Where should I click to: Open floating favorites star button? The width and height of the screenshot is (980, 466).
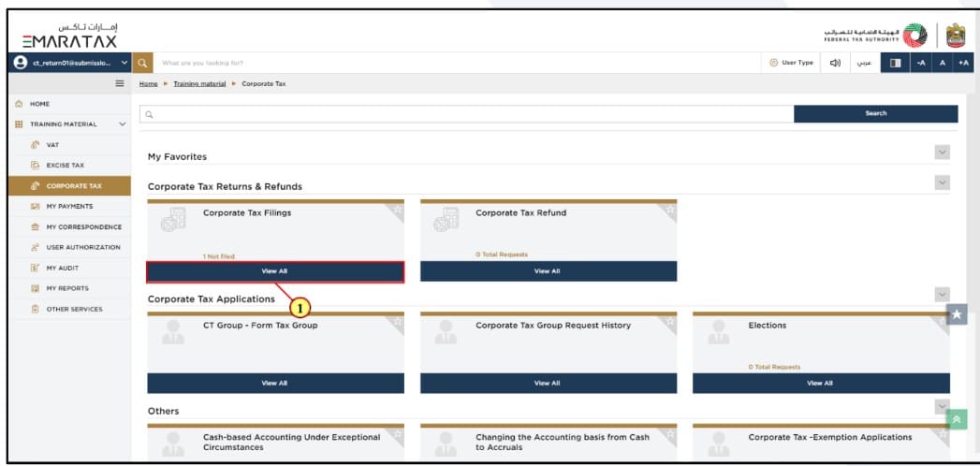coord(957,314)
